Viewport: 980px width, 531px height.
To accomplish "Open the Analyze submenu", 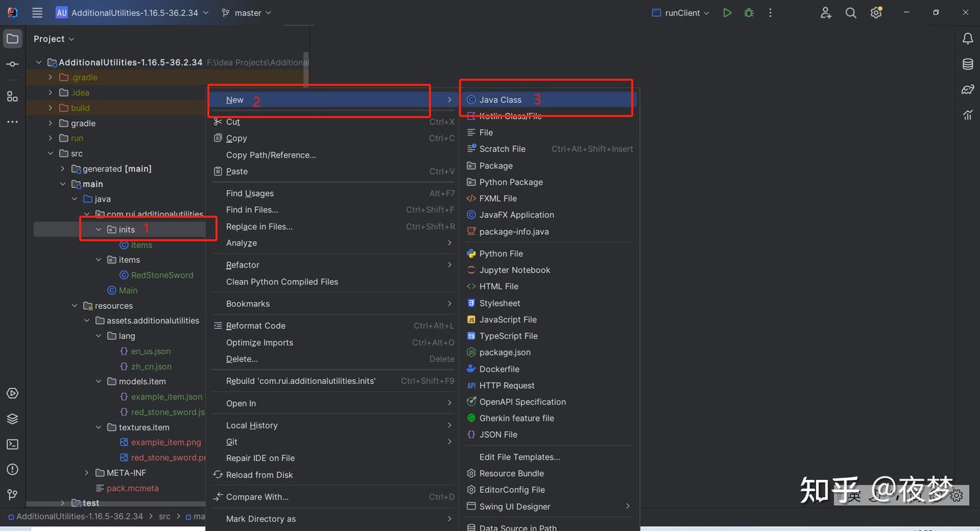I will coord(333,243).
